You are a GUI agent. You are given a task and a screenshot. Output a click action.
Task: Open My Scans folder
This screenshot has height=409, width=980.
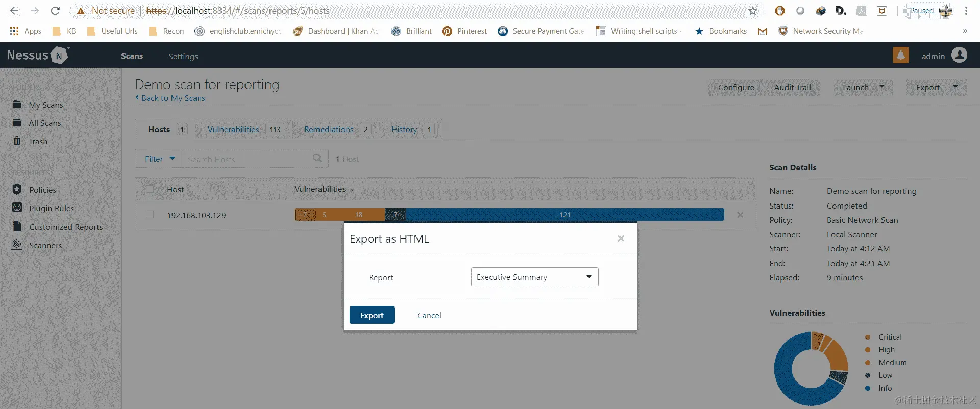[38, 105]
